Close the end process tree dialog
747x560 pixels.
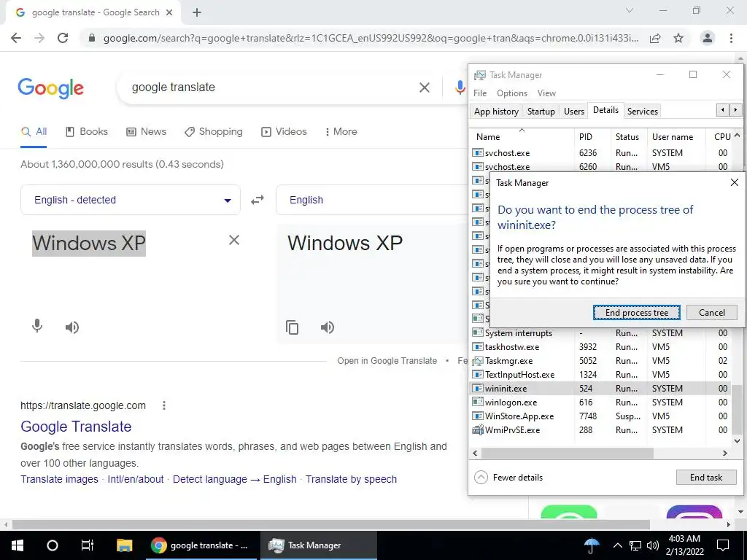(734, 182)
